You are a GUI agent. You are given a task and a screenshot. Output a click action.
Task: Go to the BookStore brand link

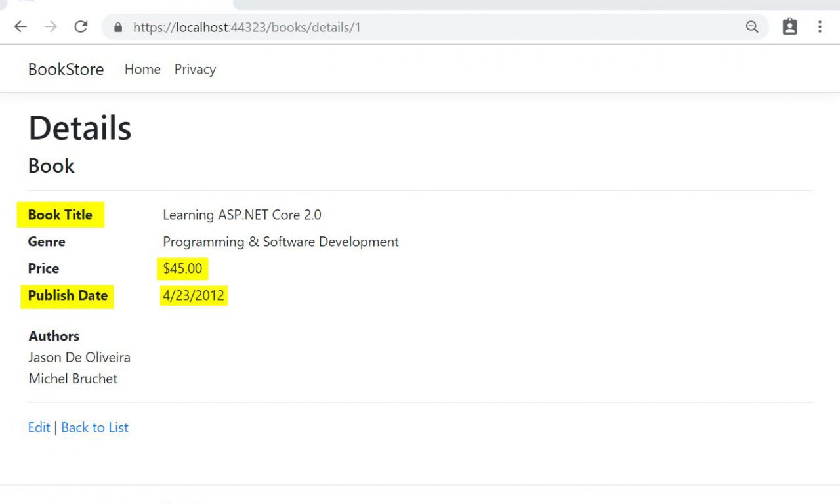pyautogui.click(x=66, y=70)
